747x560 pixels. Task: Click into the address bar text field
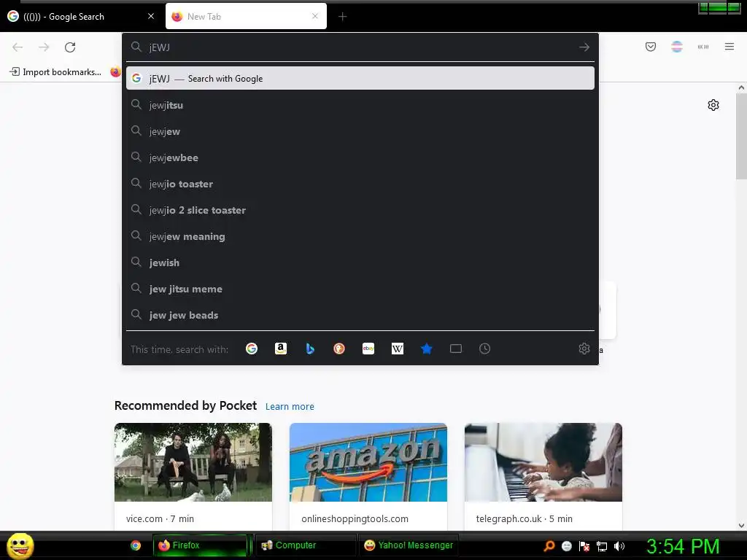(360, 47)
